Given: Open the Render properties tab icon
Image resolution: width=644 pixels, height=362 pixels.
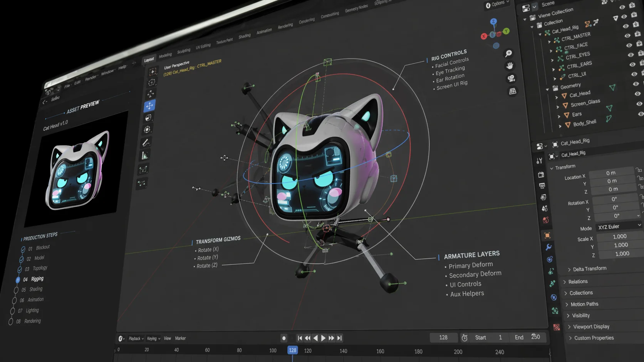Looking at the screenshot, I should point(541,174).
